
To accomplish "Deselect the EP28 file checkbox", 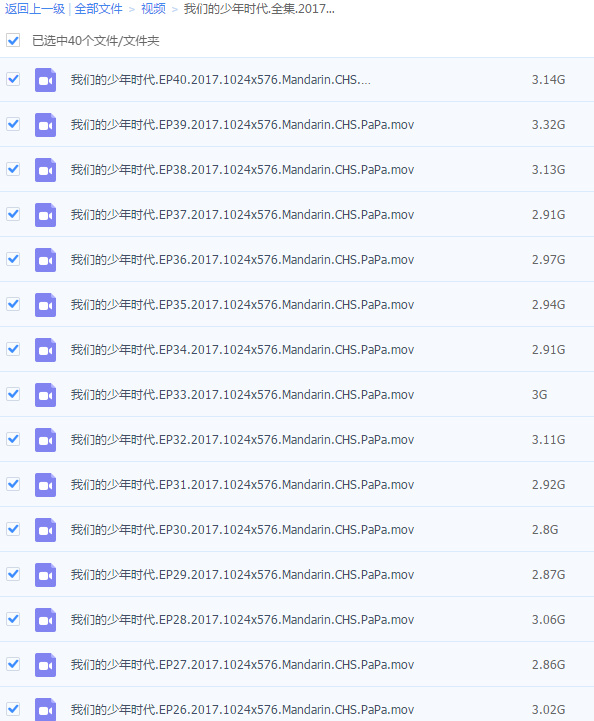I will (x=13, y=619).
